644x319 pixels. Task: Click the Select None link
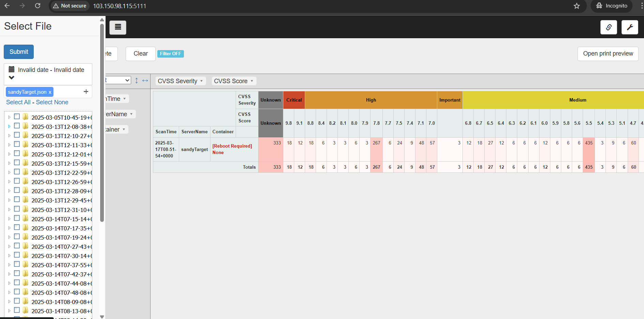pos(52,102)
